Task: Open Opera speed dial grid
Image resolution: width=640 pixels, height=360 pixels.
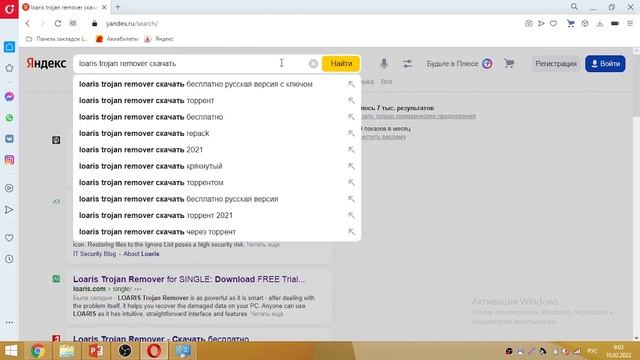Action: coord(73,23)
